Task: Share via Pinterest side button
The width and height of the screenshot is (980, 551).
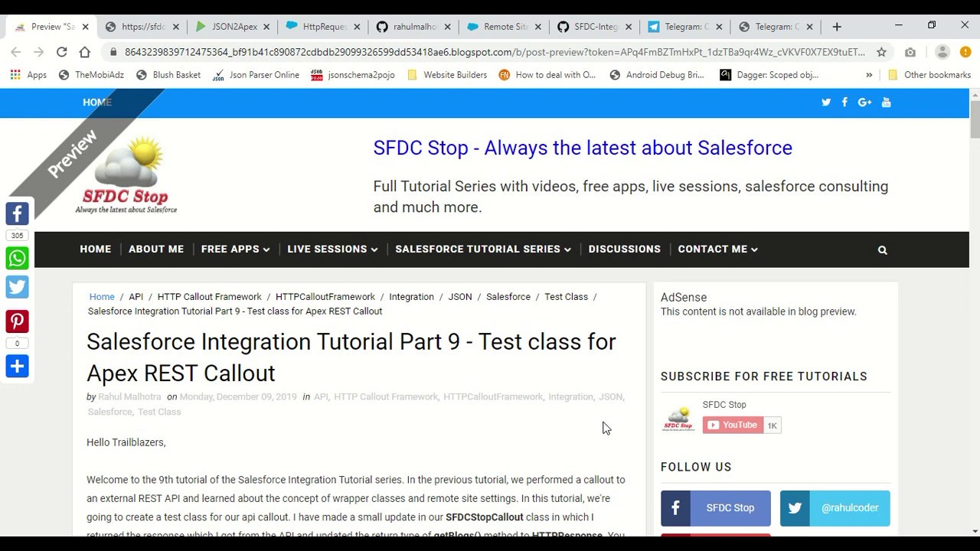Action: click(17, 321)
